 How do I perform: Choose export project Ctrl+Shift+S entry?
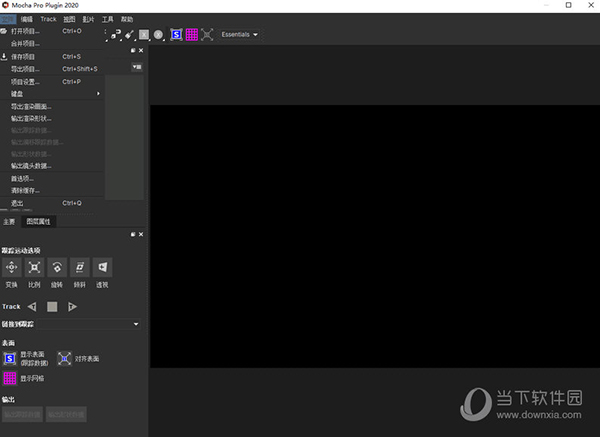(52, 69)
